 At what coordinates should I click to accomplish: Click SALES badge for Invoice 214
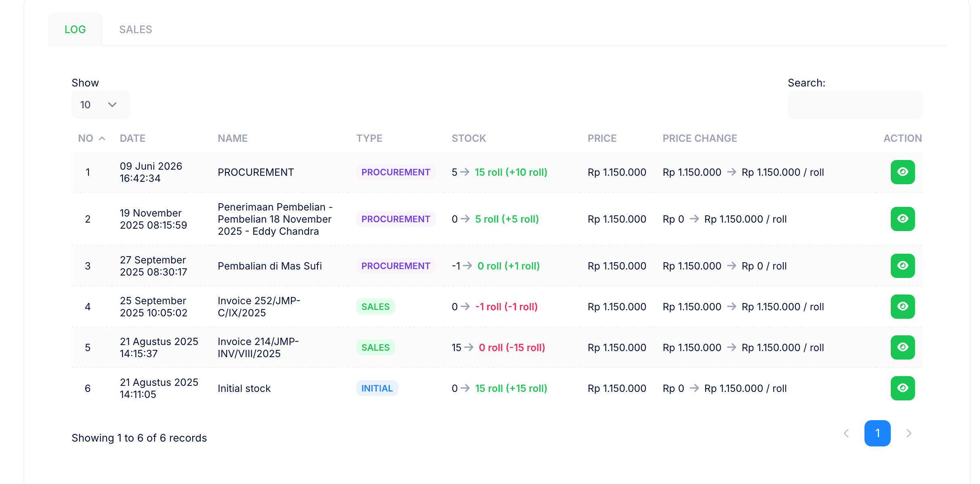[376, 347]
